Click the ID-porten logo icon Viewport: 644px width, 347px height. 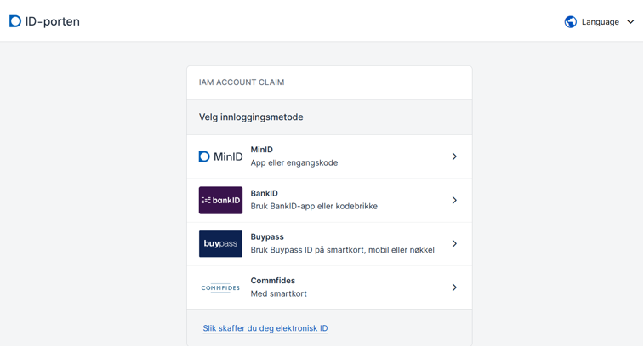point(15,21)
